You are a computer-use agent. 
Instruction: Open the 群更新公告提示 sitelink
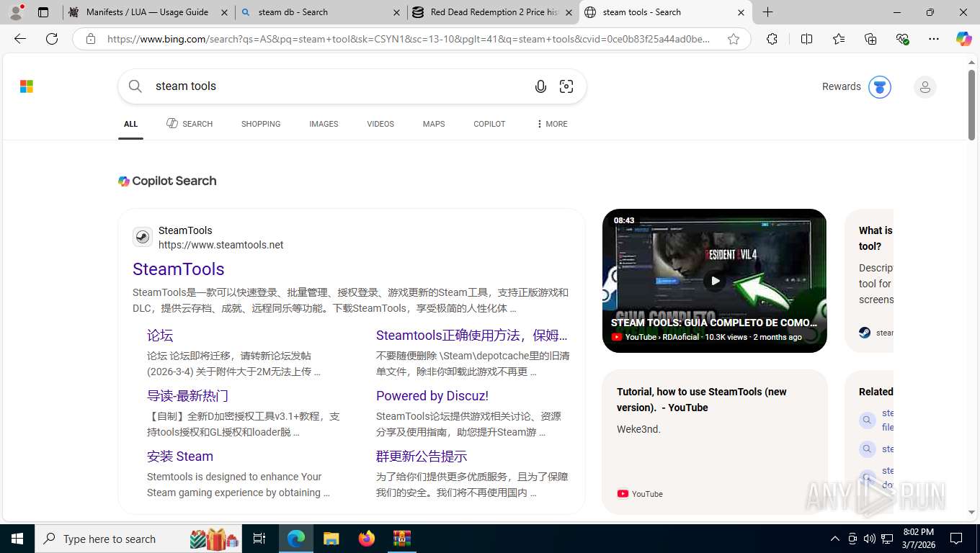(422, 457)
